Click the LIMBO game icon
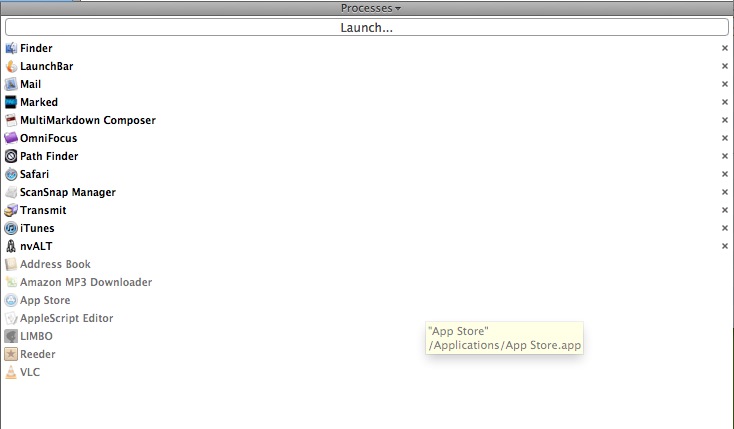 point(11,336)
